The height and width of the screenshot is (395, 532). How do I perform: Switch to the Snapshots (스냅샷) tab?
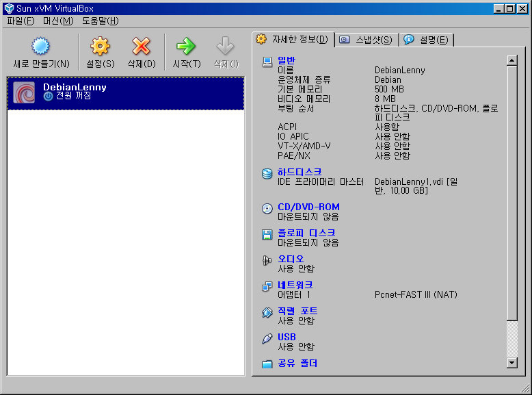367,40
